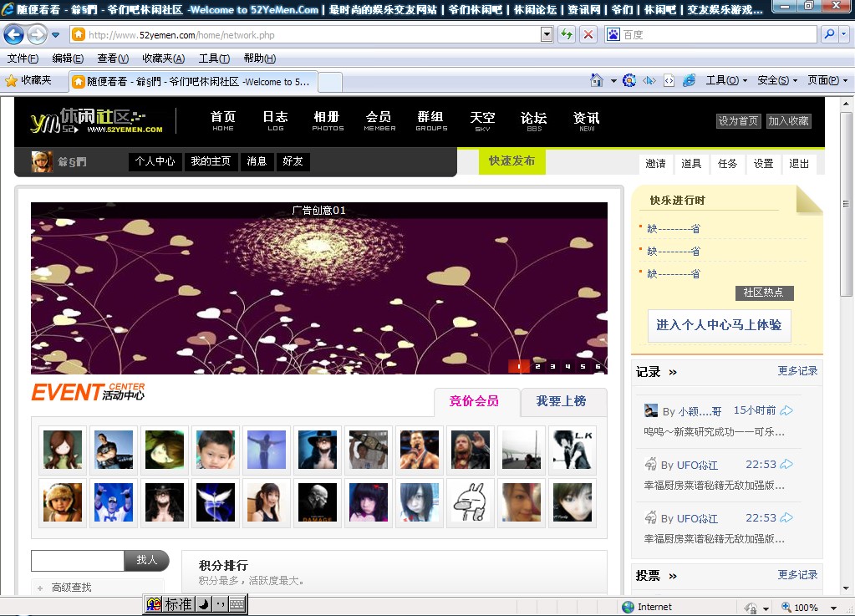
Task: Click the 相册 PHOTOS nav item
Action: click(328, 121)
